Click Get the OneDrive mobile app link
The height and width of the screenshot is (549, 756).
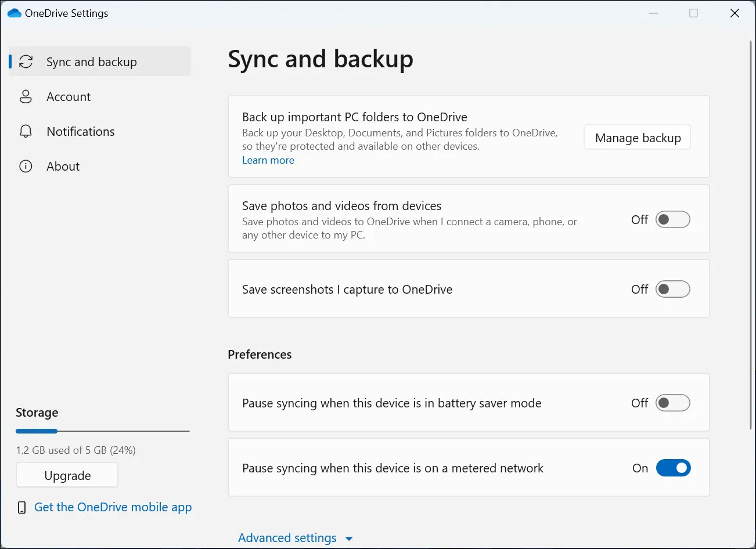[113, 507]
